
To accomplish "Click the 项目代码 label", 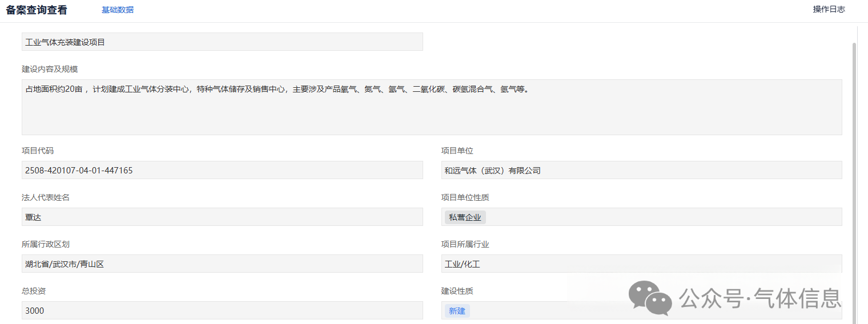I will point(38,151).
